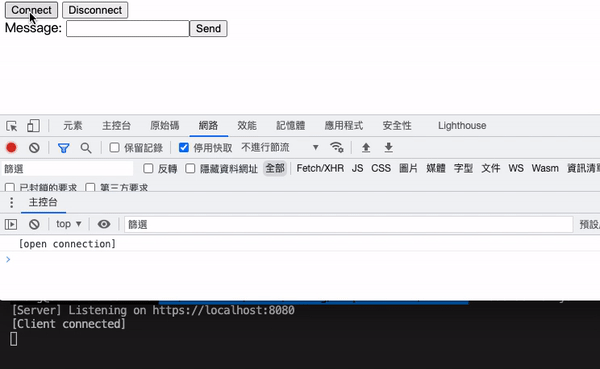Screen dimensions: 600x369
Task: Open network conditions wifi-gear icon
Action: 337,147
